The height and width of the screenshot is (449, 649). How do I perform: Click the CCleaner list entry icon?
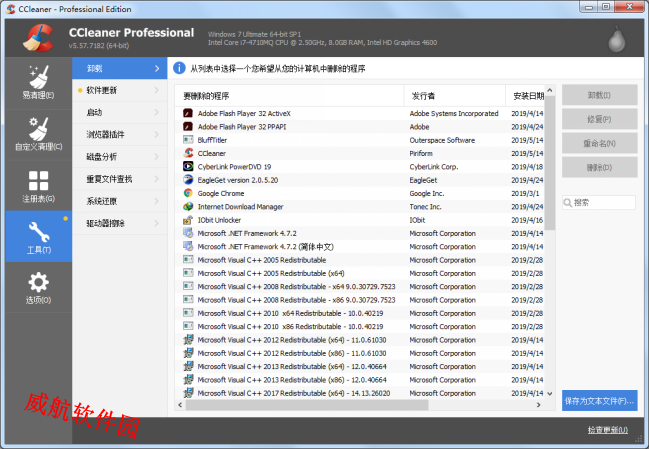click(x=188, y=153)
